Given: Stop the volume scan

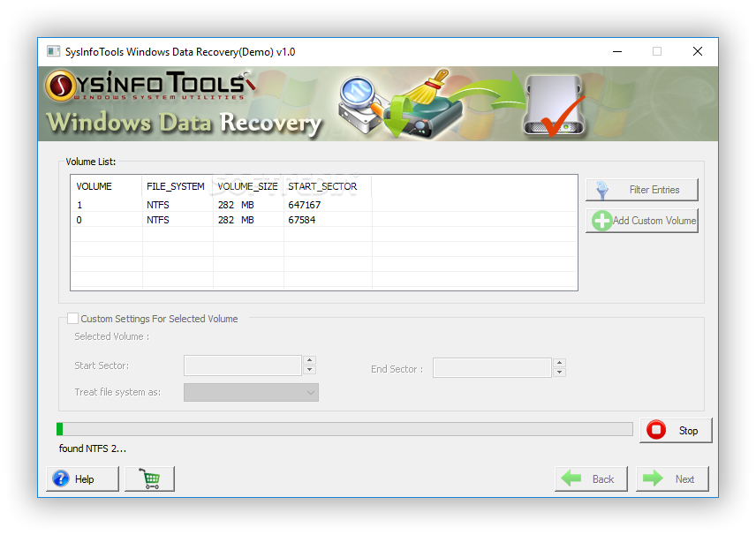Looking at the screenshot, I should [x=676, y=431].
